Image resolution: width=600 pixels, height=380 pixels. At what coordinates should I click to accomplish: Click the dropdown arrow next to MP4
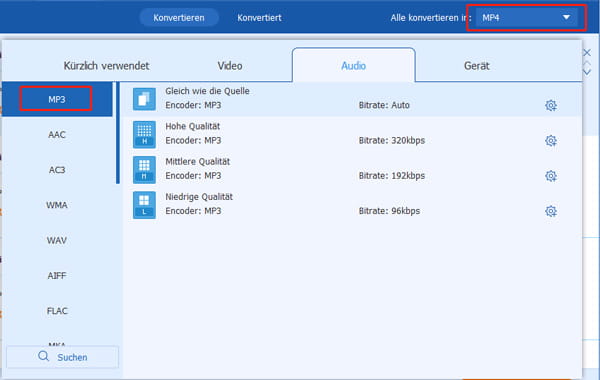pyautogui.click(x=566, y=17)
